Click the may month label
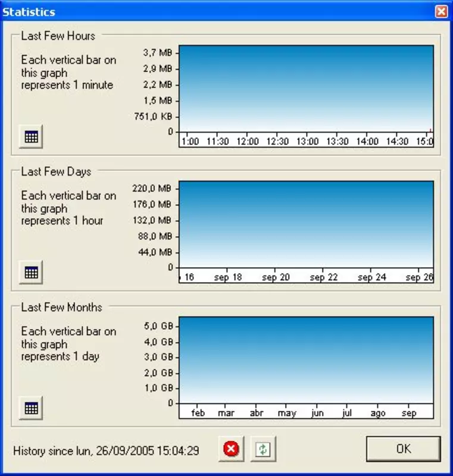Viewport: 453px width, 476px height. (x=287, y=413)
